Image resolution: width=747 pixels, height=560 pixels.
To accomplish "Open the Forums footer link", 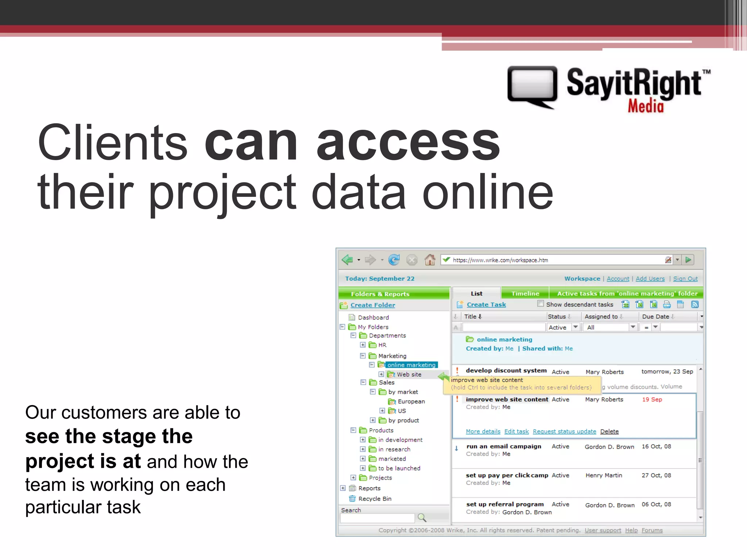I will [652, 530].
